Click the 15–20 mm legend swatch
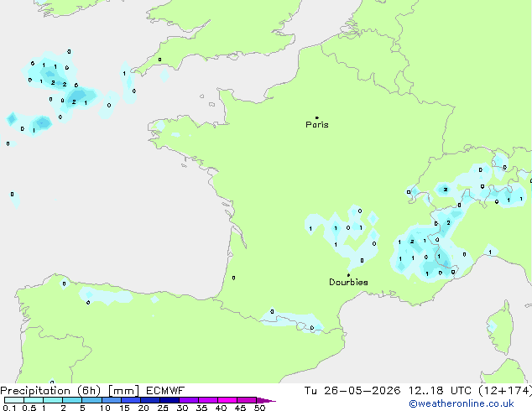 (130, 400)
